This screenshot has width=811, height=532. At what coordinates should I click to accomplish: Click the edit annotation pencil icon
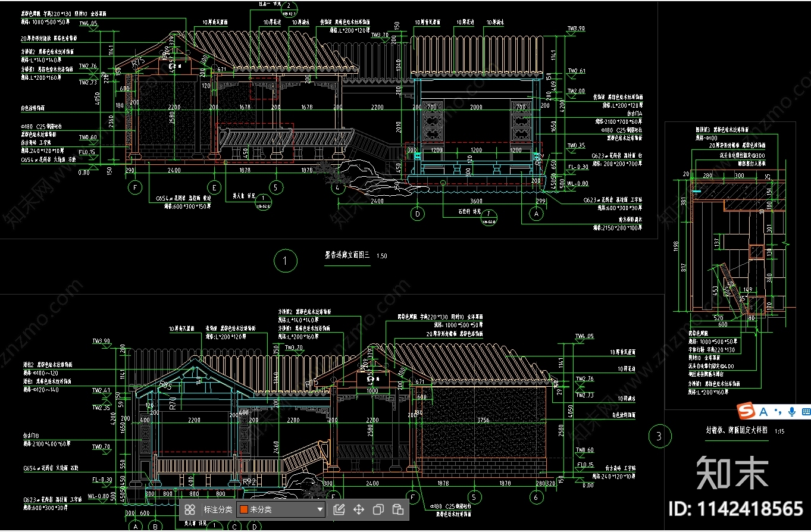(339, 509)
